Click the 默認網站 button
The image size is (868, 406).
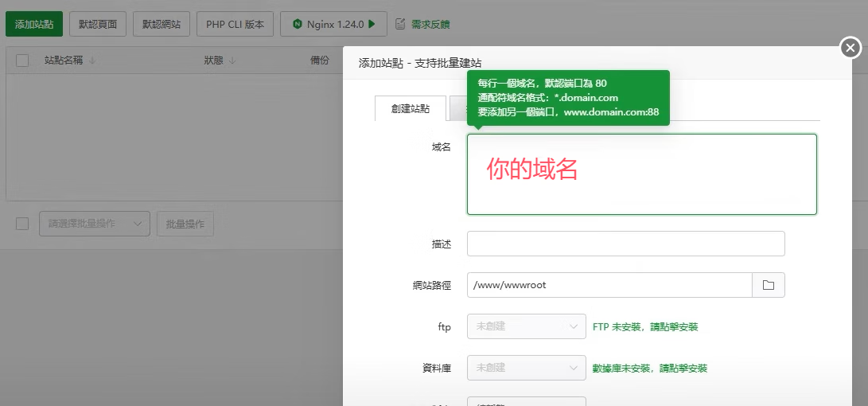click(162, 24)
